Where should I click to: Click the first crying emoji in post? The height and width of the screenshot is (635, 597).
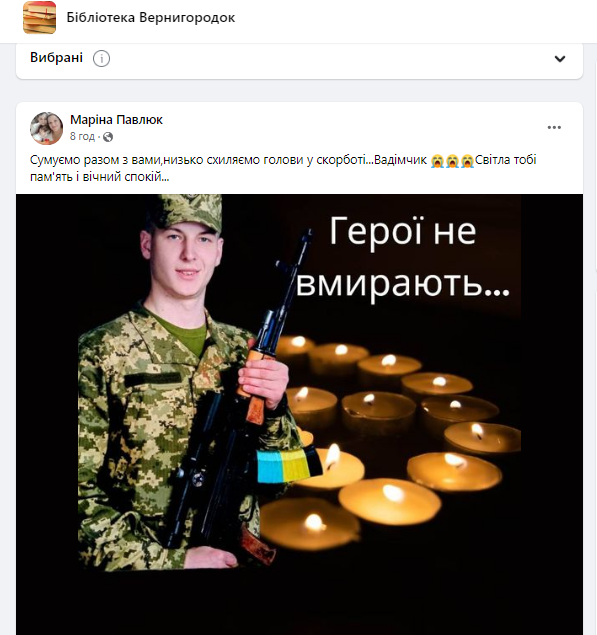tap(437, 160)
